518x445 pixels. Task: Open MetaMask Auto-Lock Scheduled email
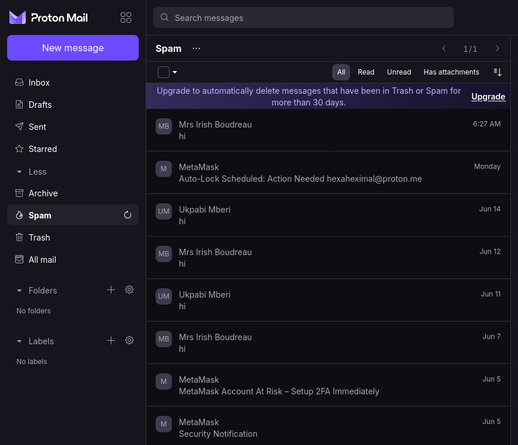[x=328, y=173]
